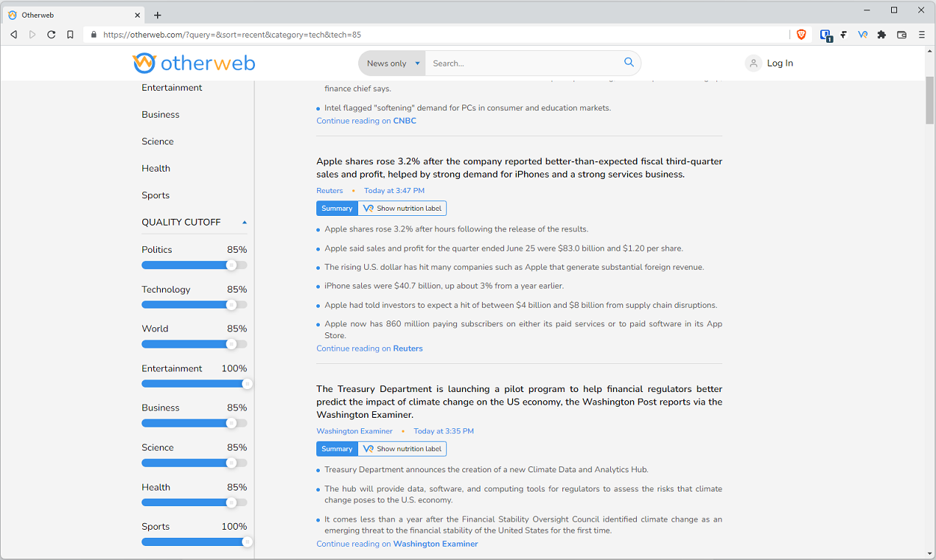Open the Brave wallet icon
This screenshot has height=560, width=936.
(901, 35)
